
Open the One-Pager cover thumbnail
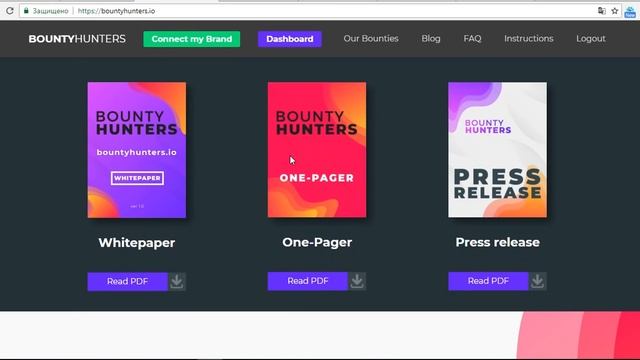click(x=317, y=150)
